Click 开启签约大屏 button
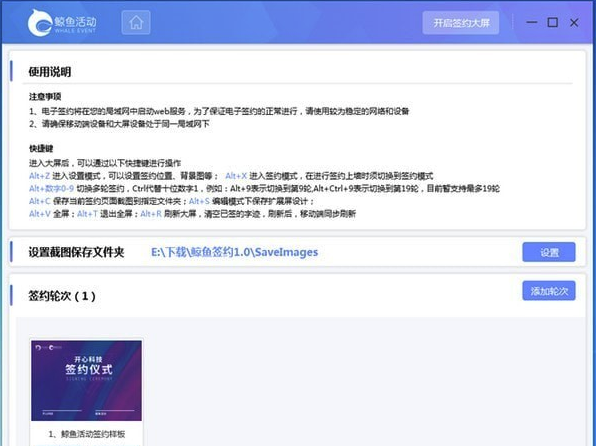596x446 pixels. pos(461,23)
